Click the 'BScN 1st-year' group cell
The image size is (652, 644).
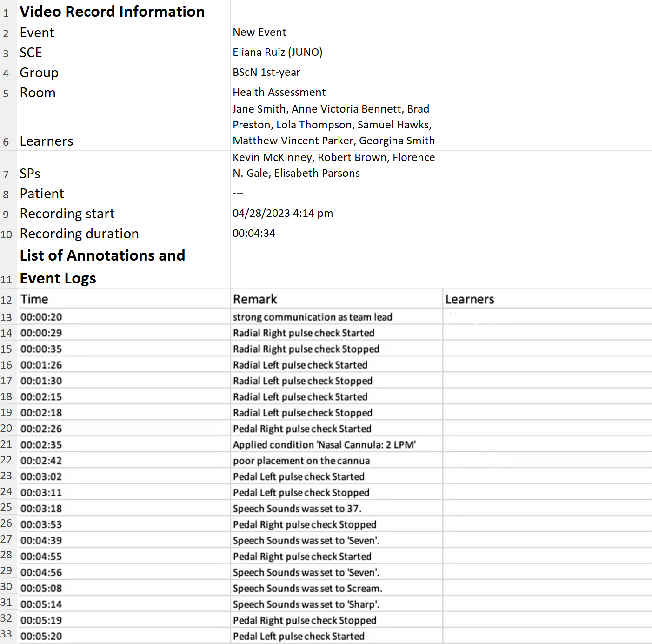coord(337,72)
